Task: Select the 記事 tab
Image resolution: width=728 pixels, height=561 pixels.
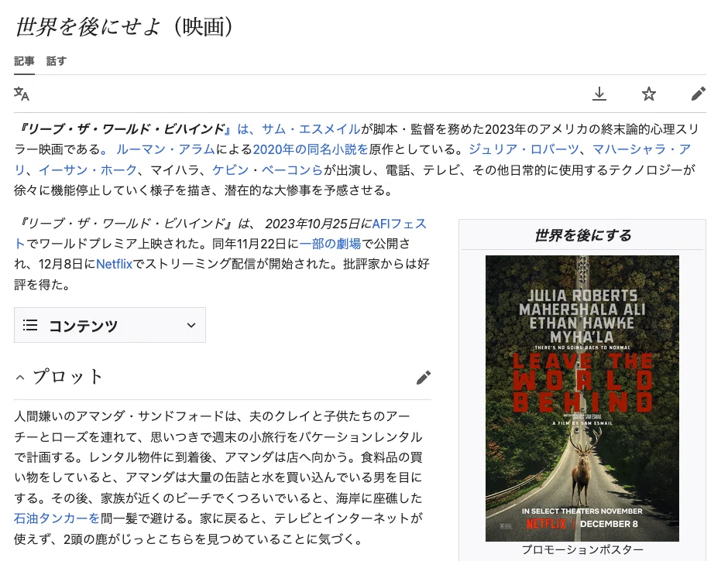Action: pyautogui.click(x=24, y=61)
